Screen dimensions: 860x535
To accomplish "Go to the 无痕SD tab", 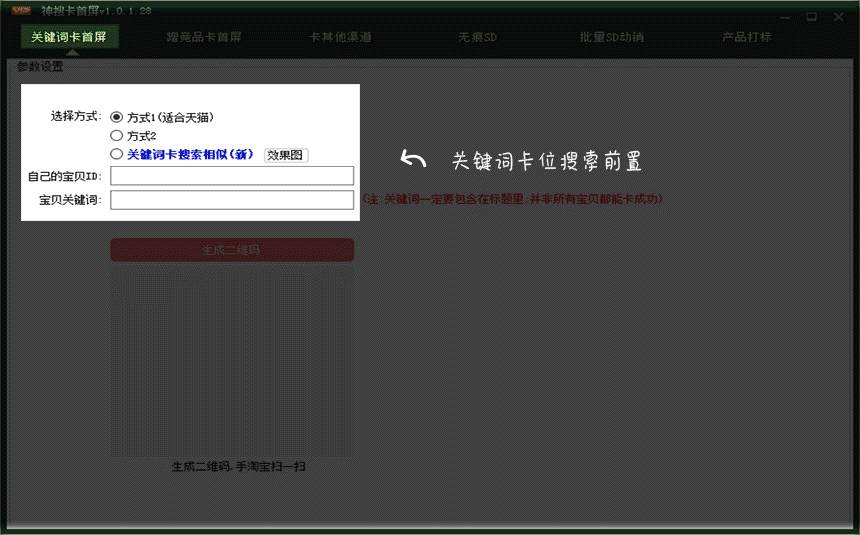I will 477,37.
